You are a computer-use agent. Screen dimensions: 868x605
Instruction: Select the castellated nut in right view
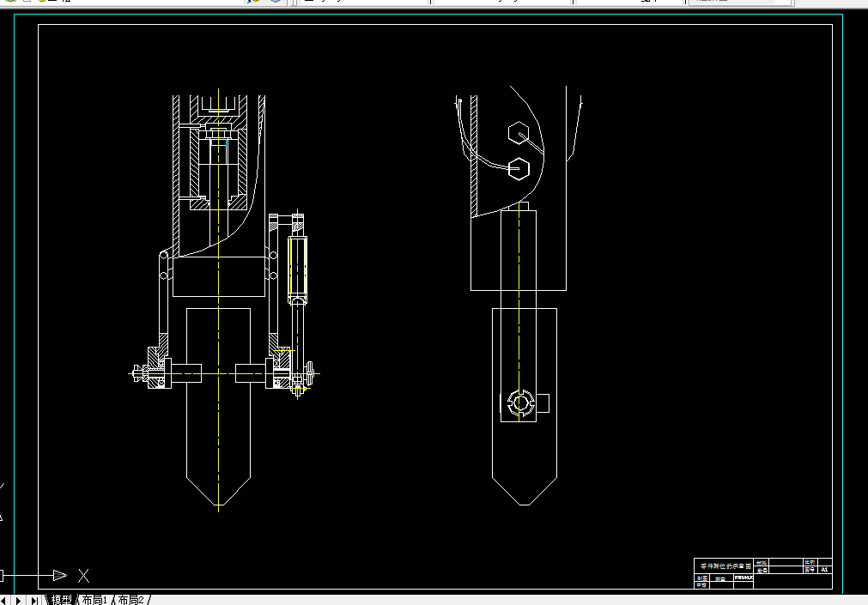(x=521, y=402)
